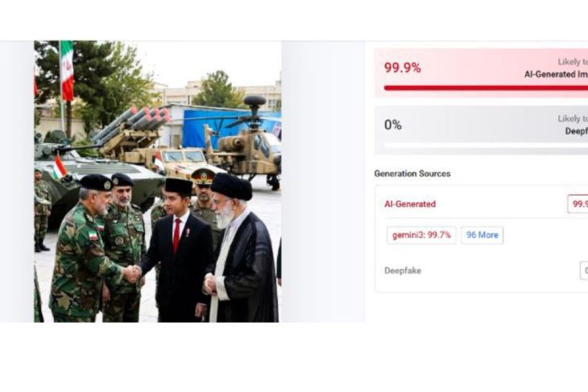This screenshot has height=392, width=588.
Task: Click the red necktie of the man in the black suit
Action: [x=176, y=235]
